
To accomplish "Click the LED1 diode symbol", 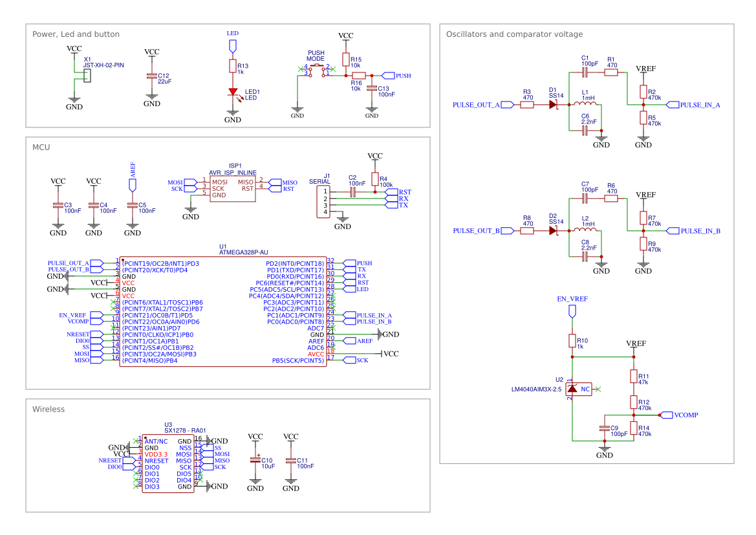I will pos(233,93).
